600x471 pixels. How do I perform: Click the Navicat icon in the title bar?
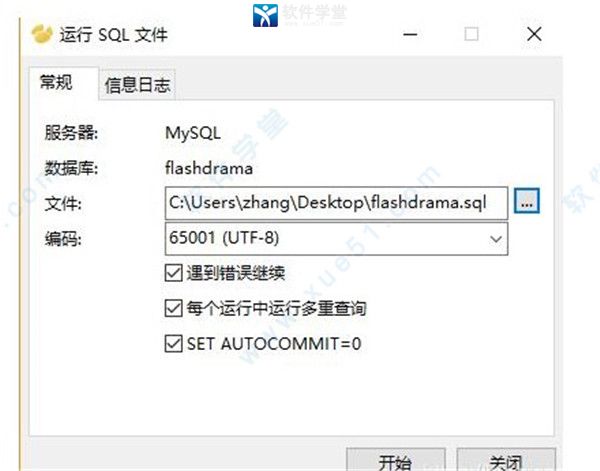42,34
